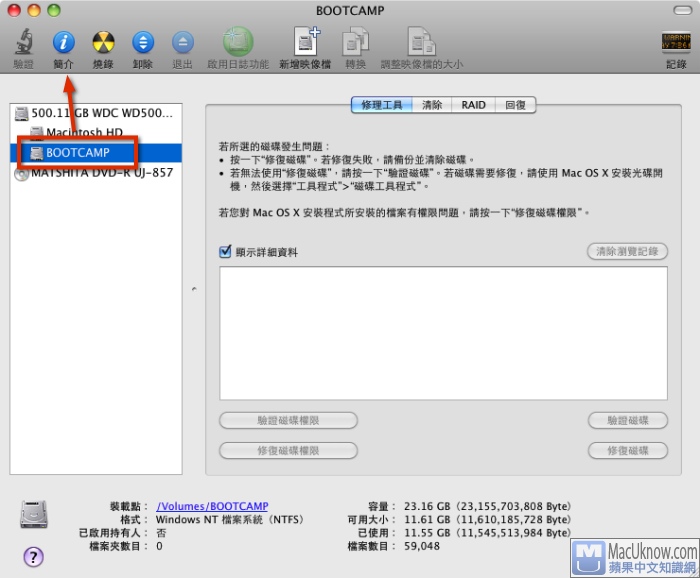Select MATSHITA DVD-R UJ-857 drive
This screenshot has width=700, height=578.
tap(94, 172)
